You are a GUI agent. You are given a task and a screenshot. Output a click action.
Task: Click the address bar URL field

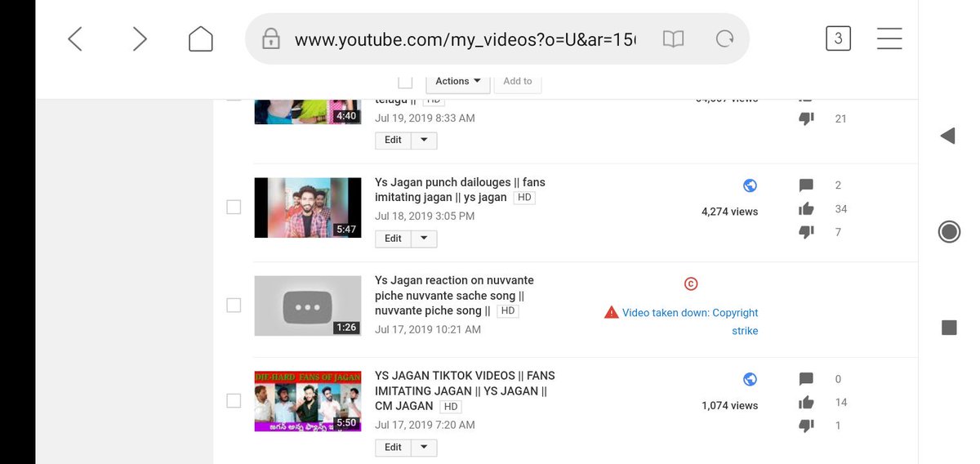(465, 39)
